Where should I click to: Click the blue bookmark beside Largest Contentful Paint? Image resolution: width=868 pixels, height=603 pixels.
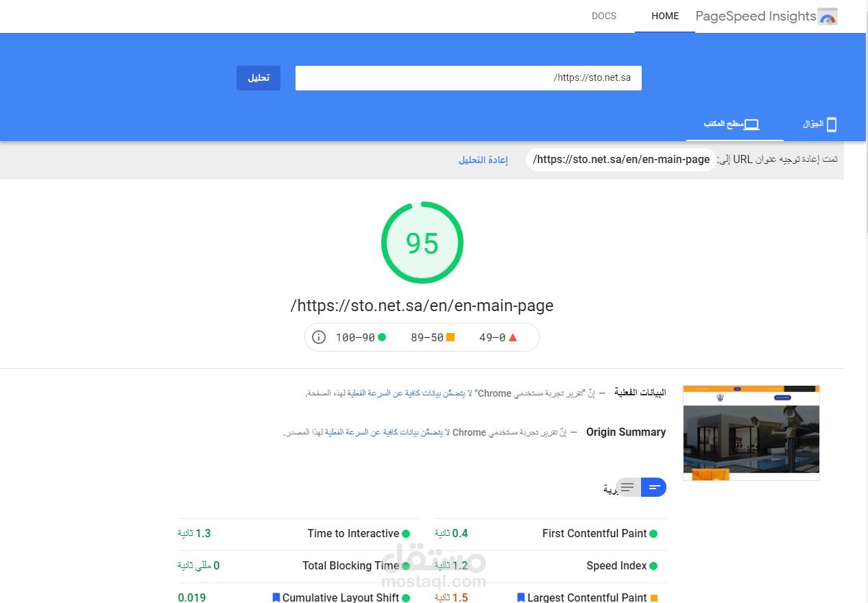click(520, 597)
